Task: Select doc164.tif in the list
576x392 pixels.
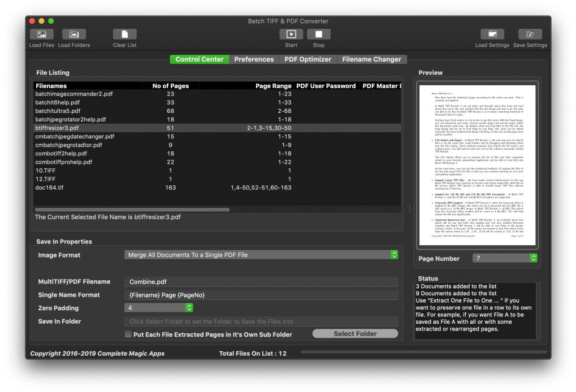Action: point(217,188)
